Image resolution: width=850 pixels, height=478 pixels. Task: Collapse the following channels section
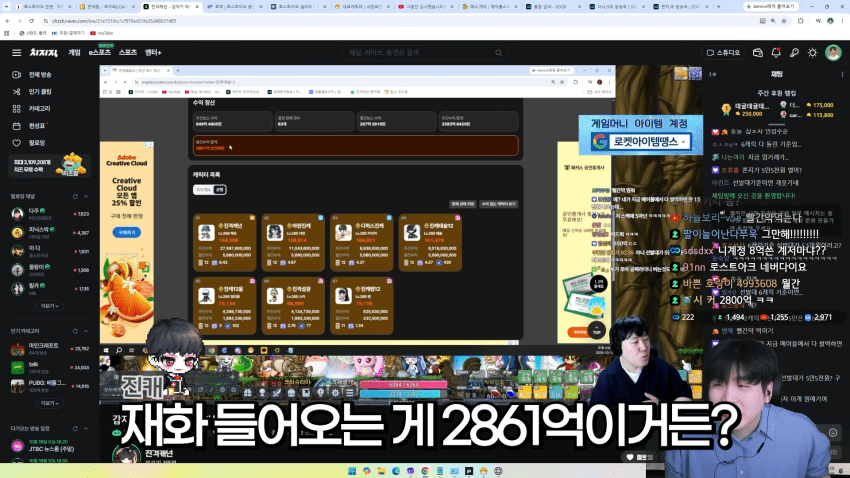click(86, 196)
